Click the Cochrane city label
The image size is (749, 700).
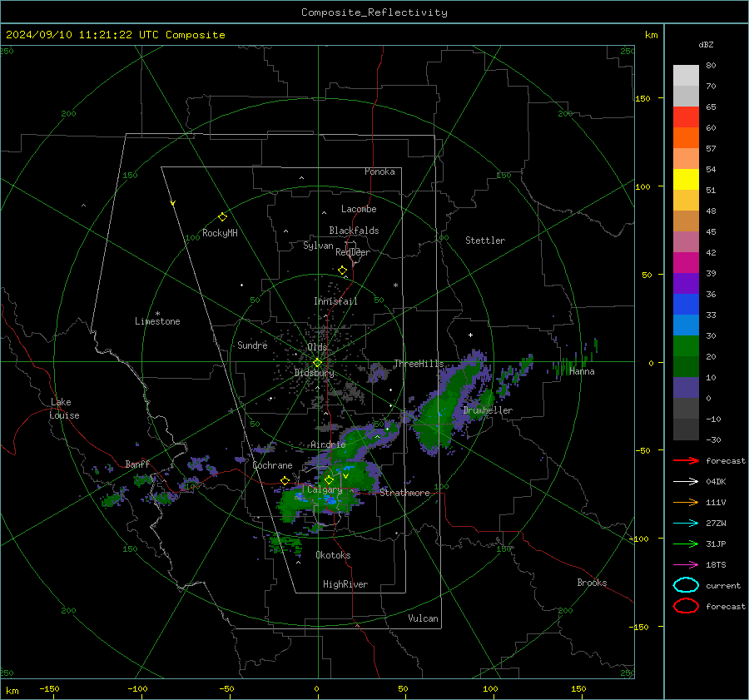click(x=272, y=465)
